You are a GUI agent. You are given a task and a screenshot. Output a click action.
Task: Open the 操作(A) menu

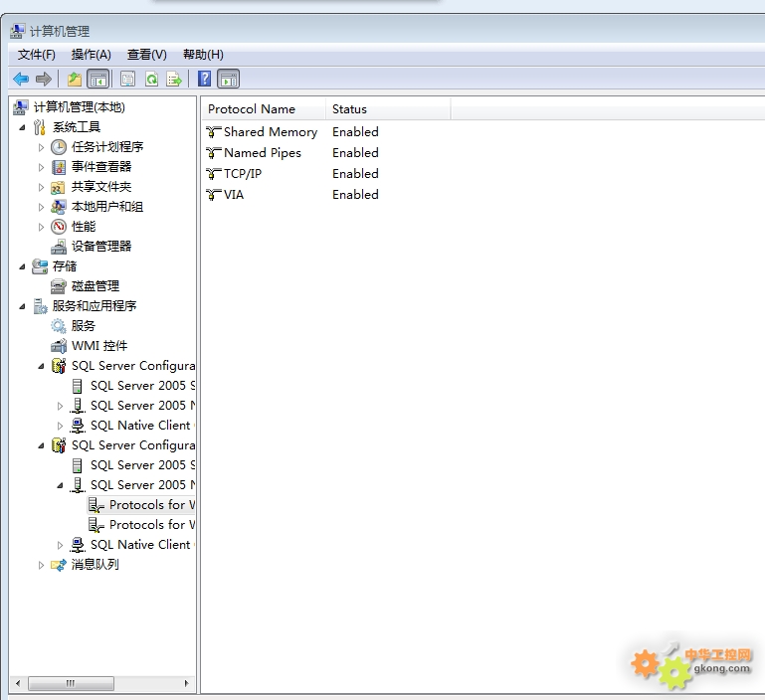(92, 54)
